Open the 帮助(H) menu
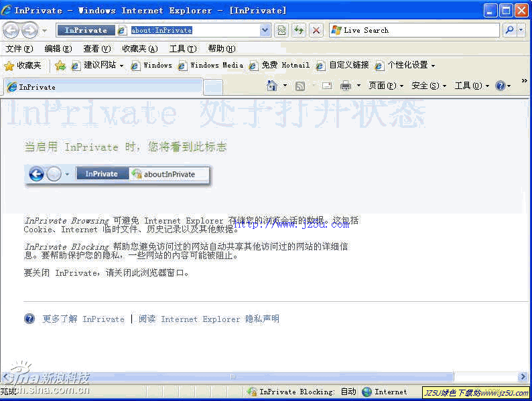This screenshot has height=401, width=532. coord(222,49)
